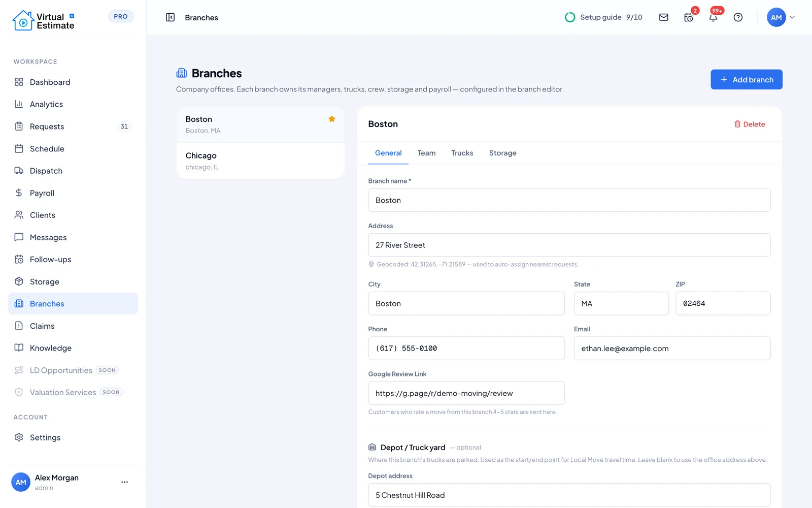
Task: Click the Google Review Link field
Action: [x=466, y=393]
